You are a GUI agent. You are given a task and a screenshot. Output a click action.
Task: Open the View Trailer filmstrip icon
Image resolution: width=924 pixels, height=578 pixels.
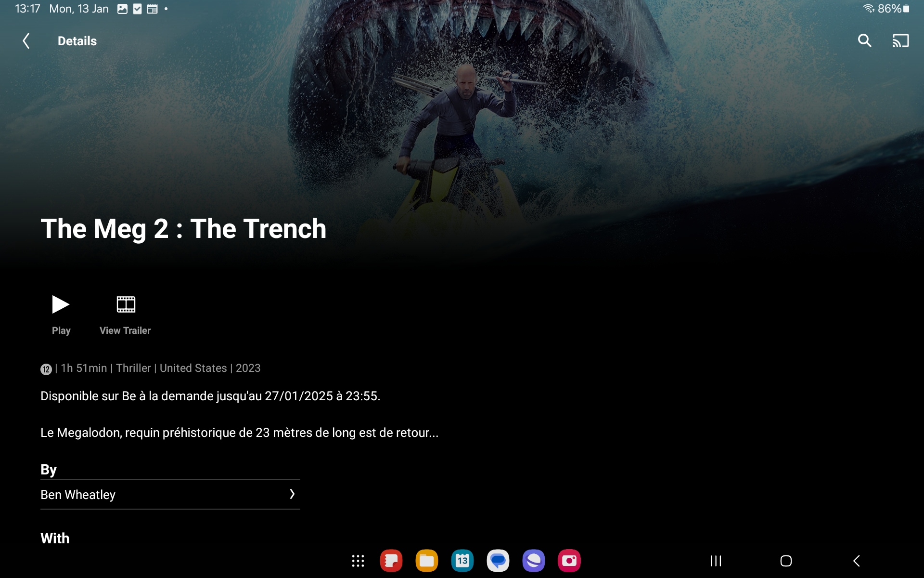[x=126, y=305]
